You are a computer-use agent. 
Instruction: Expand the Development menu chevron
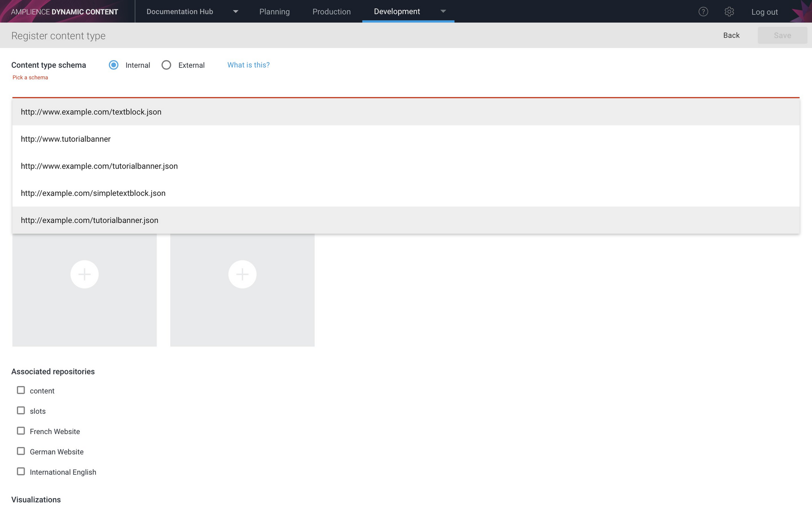tap(443, 12)
